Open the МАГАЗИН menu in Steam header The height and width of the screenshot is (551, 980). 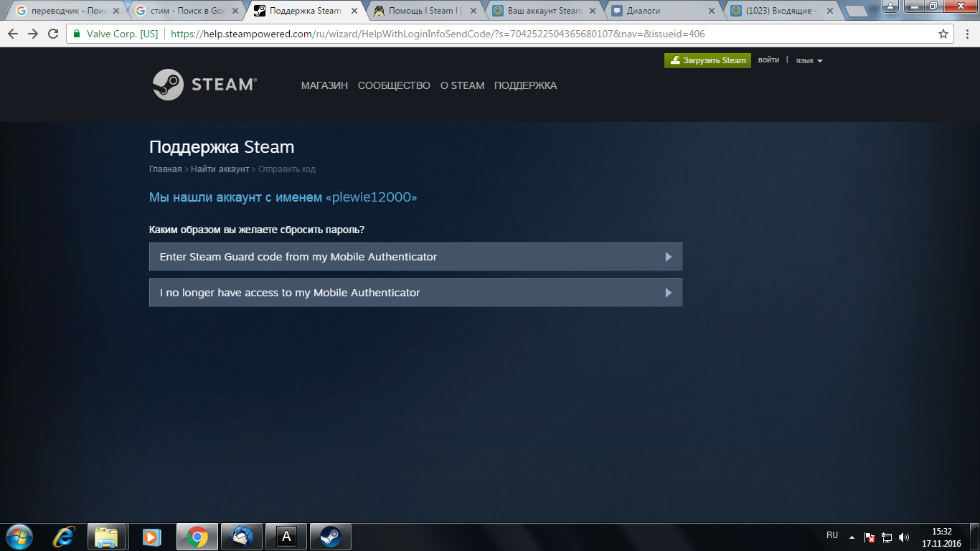click(324, 85)
